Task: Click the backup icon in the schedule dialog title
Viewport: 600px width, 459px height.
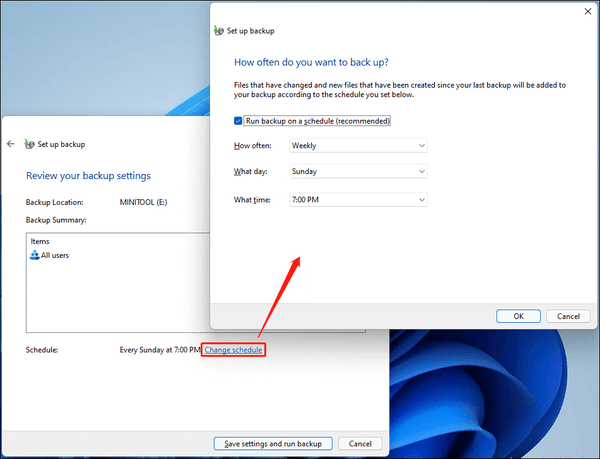Action: 219,31
